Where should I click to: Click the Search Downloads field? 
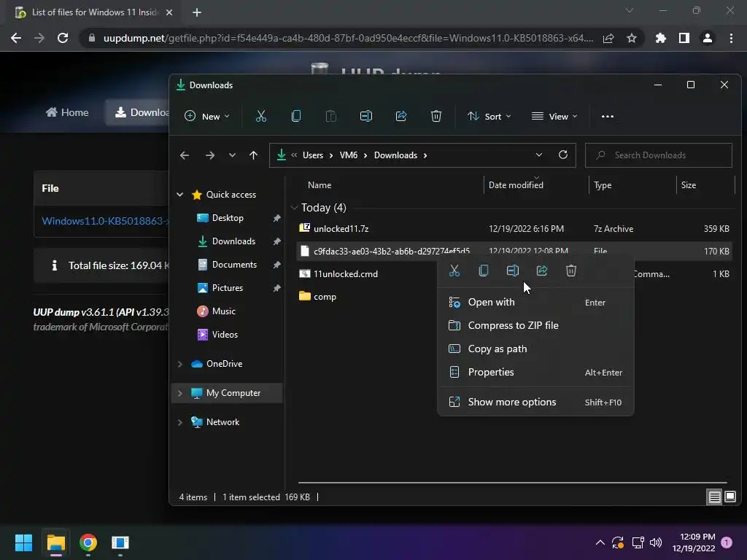tap(659, 155)
